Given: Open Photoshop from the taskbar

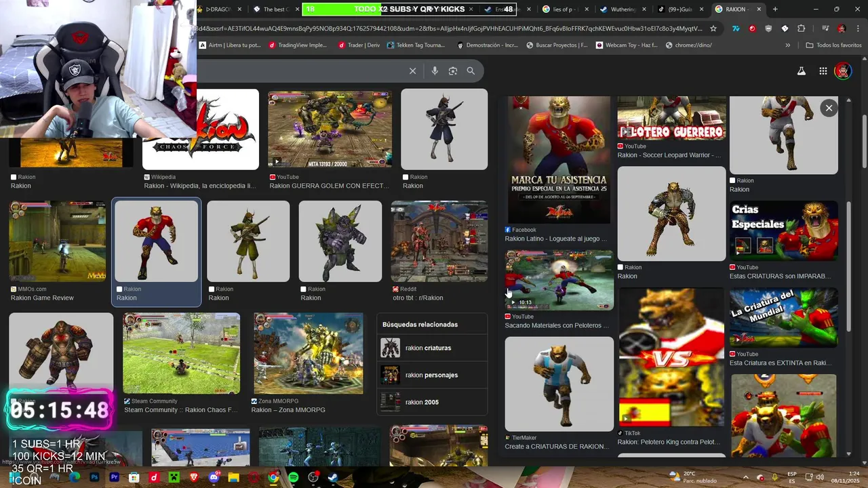Looking at the screenshot, I should pos(94,478).
